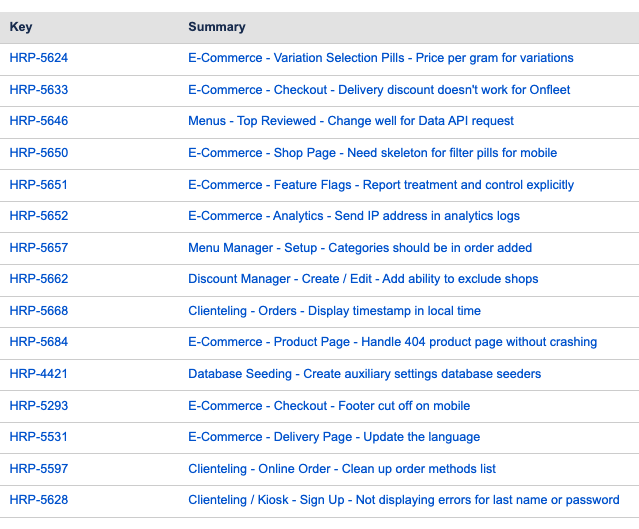Open the Send IP address analytics issue
The image size is (639, 529).
[x=353, y=216]
